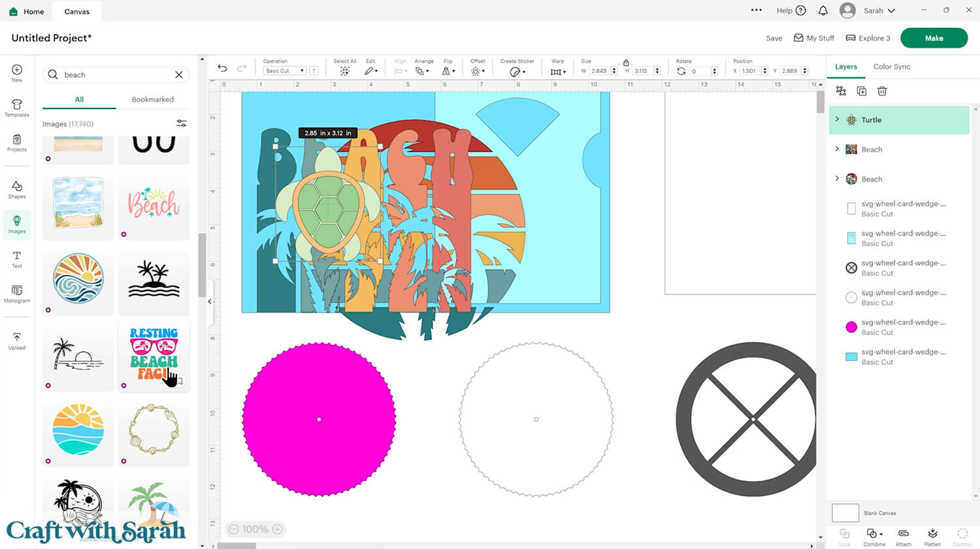Switch to the Bookmarked tab
The width and height of the screenshot is (980, 549).
click(x=152, y=99)
